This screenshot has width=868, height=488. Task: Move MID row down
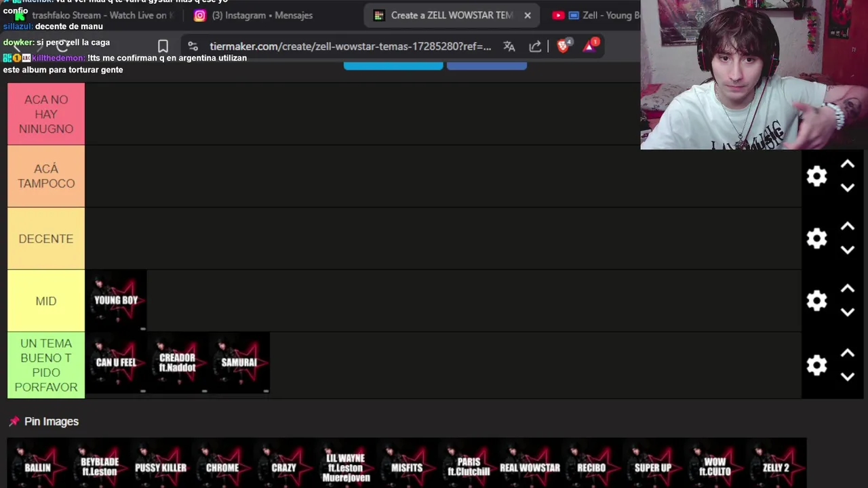848,312
